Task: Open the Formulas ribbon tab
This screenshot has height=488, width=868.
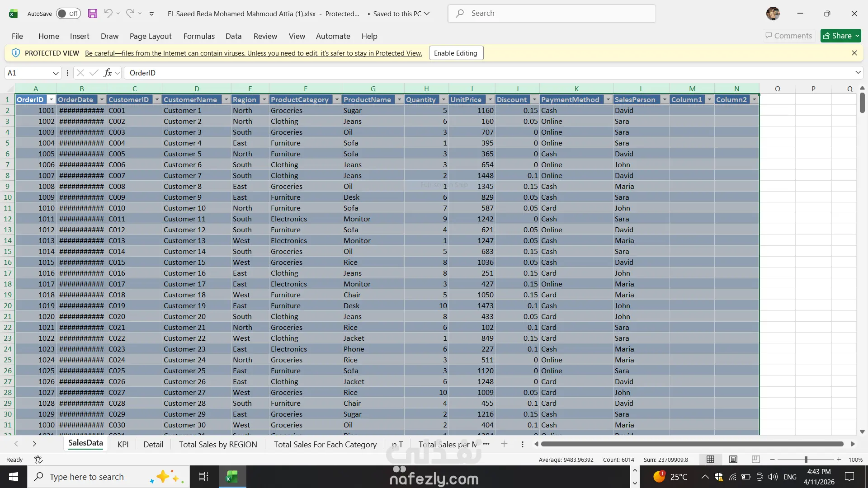Action: click(199, 36)
